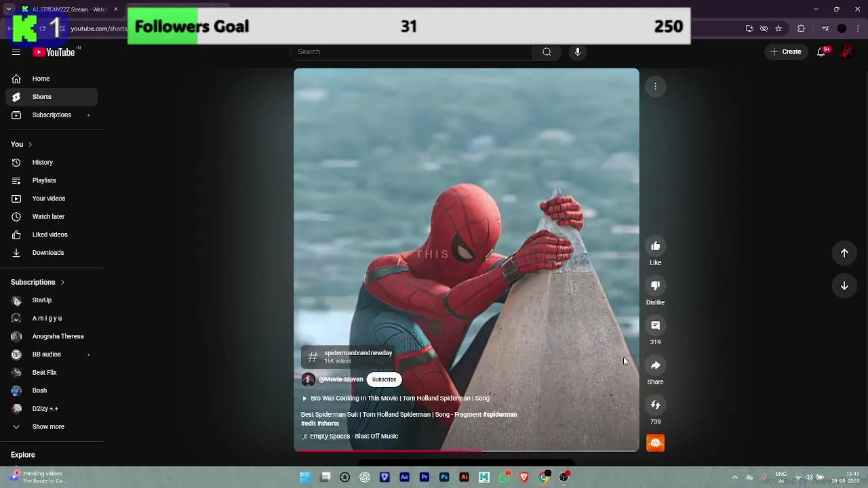Select Shorts in the sidebar
Image resolution: width=868 pixels, height=488 pixels.
52,97
